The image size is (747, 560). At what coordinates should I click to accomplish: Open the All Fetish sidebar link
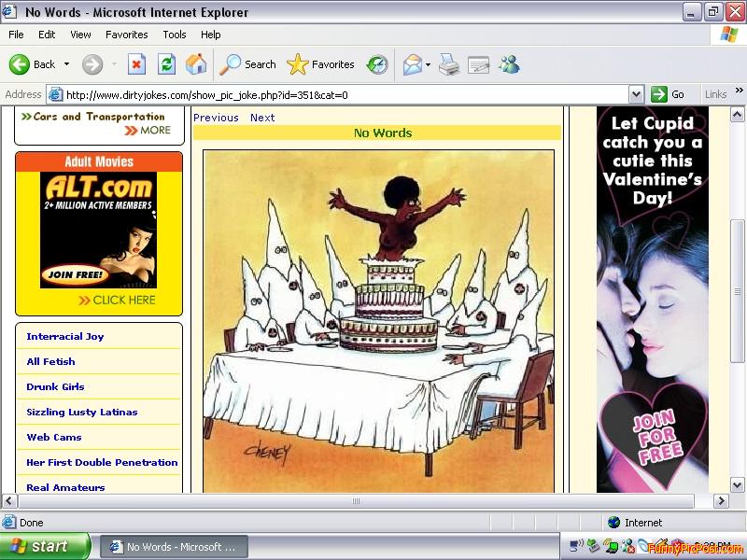click(50, 361)
